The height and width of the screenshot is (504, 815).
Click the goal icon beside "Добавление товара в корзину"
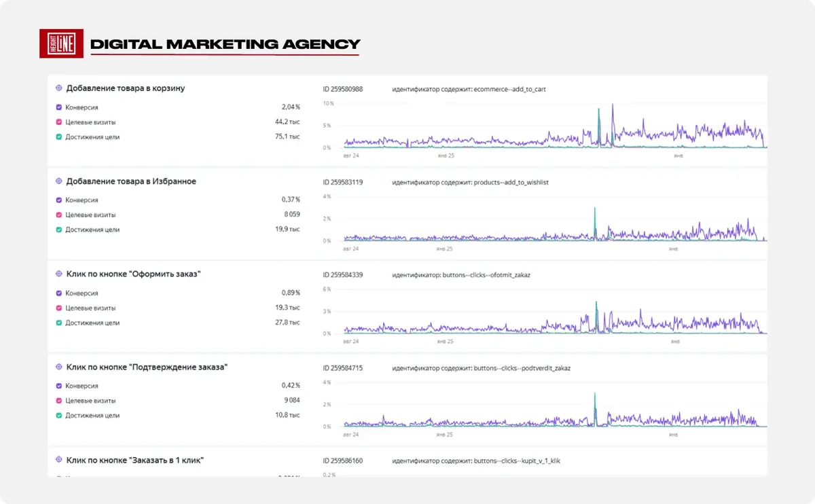pos(59,88)
